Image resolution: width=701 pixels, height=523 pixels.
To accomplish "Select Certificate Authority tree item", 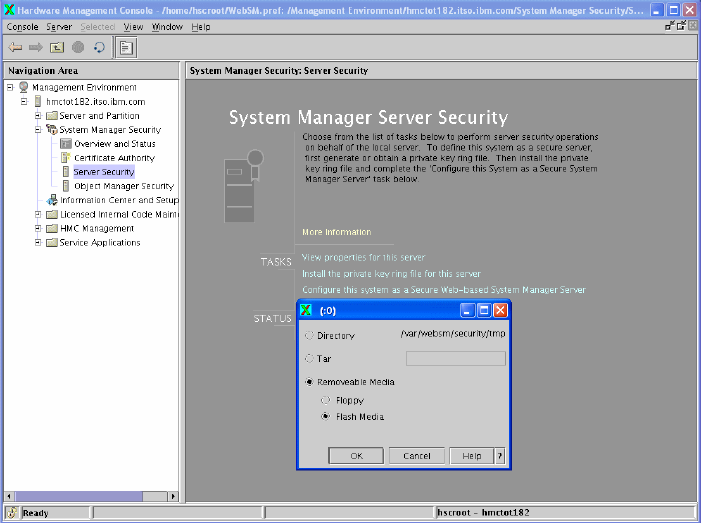I will (114, 158).
